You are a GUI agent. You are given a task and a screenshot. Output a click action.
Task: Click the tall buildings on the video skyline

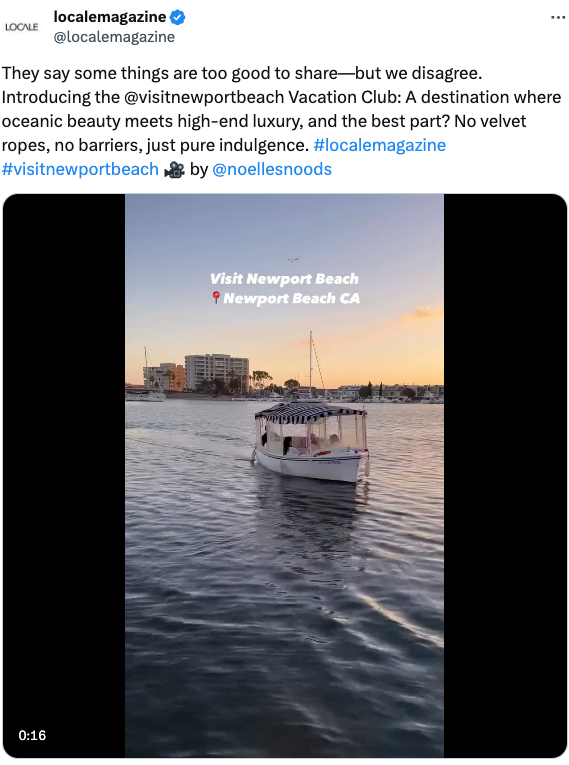coord(217,373)
